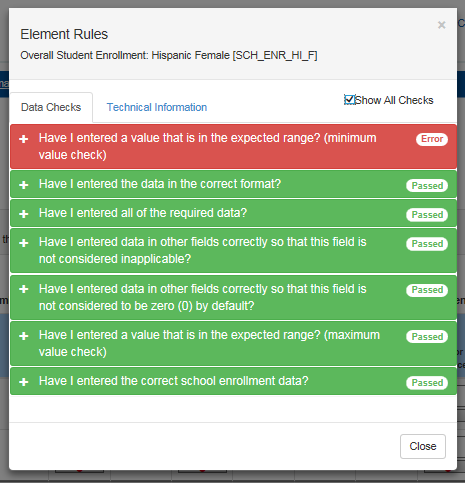Click plus icon beside correct format check
The height and width of the screenshot is (483, 465).
24,185
